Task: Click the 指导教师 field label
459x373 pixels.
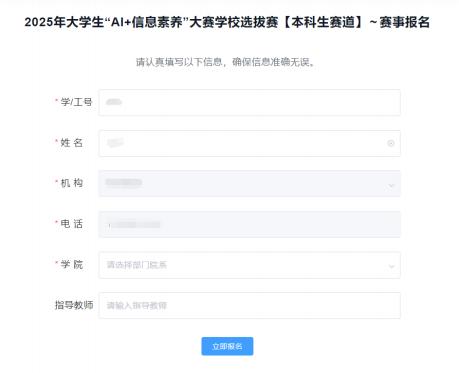Action: coord(74,305)
